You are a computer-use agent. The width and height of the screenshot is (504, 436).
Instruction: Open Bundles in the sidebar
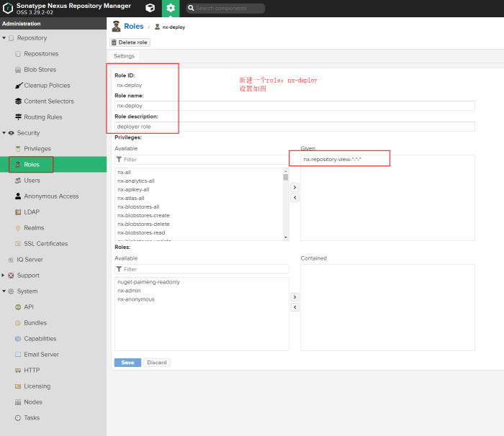tap(35, 322)
